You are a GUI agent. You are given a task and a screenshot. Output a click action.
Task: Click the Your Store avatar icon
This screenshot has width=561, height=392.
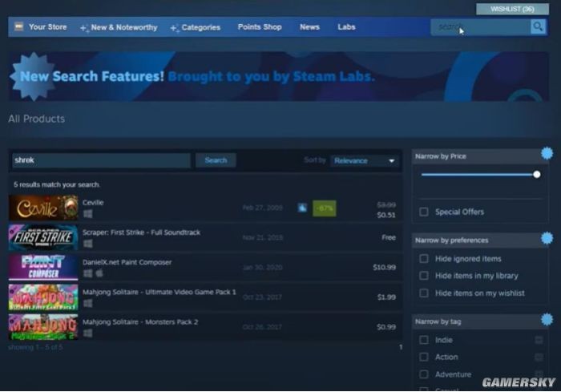coord(19,26)
